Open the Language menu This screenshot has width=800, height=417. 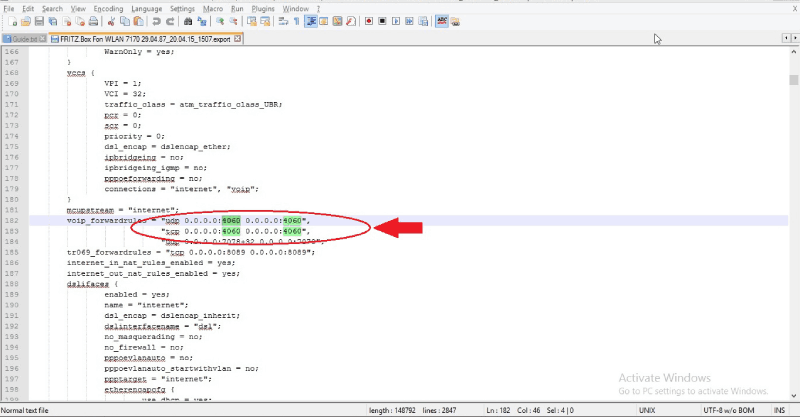[x=146, y=9]
